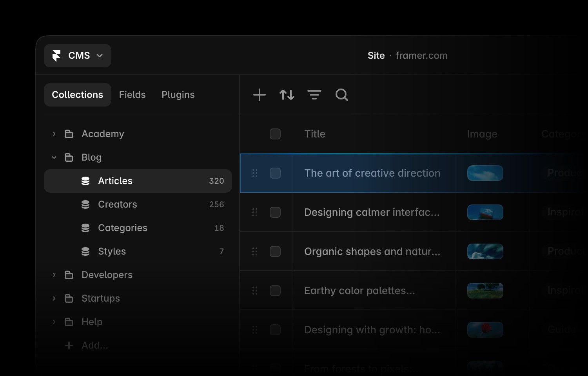Click the Academy folder icon

coord(69,134)
